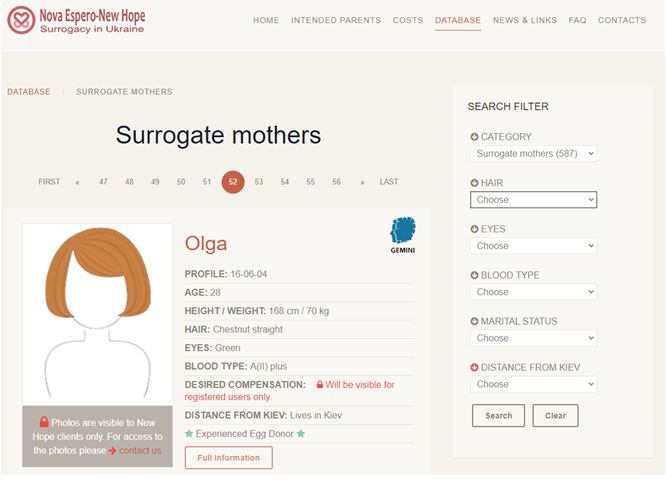Click the Gemini zodiac sign icon
Image resolution: width=666 pixels, height=484 pixels.
click(402, 232)
